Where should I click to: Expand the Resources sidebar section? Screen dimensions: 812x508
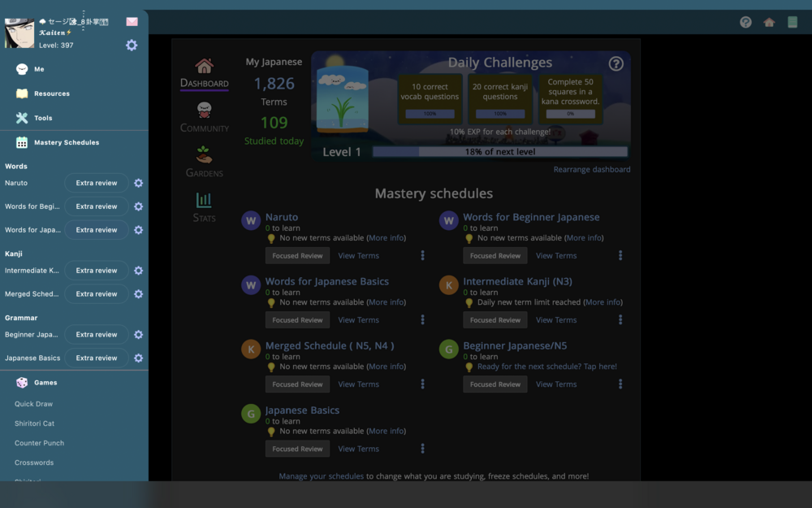51,93
